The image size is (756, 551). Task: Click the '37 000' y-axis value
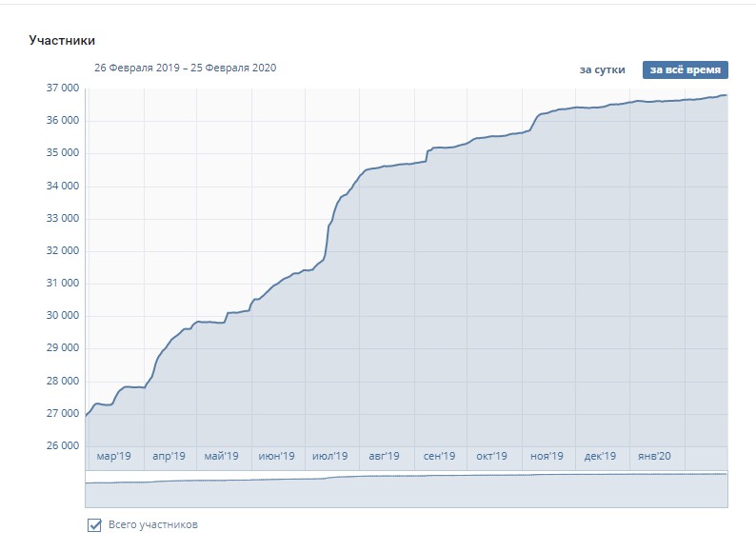click(63, 89)
